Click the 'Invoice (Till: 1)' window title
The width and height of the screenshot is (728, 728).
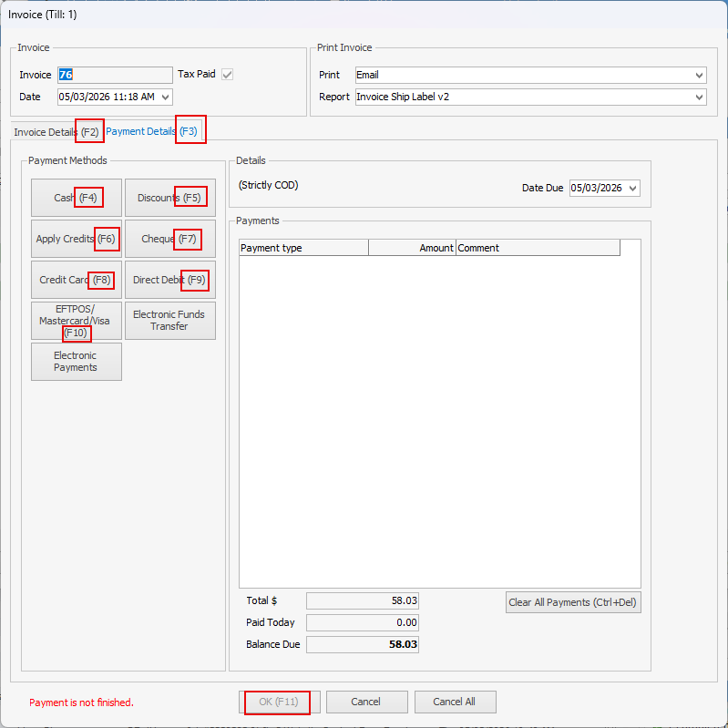pos(42,15)
